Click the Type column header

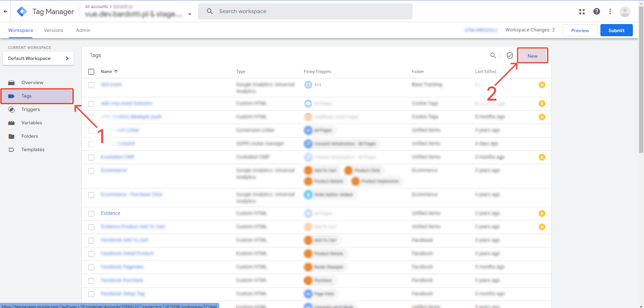[241, 72]
